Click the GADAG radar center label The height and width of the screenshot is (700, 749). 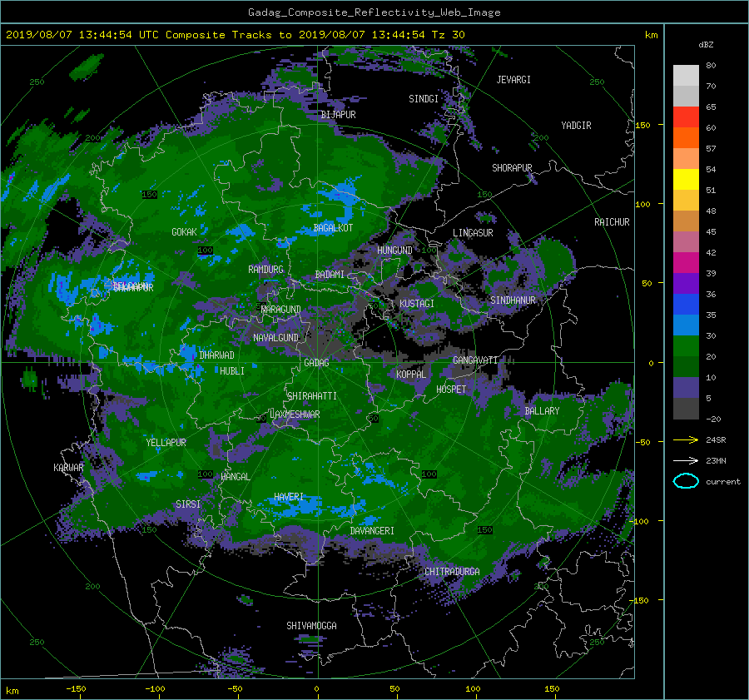tap(316, 363)
